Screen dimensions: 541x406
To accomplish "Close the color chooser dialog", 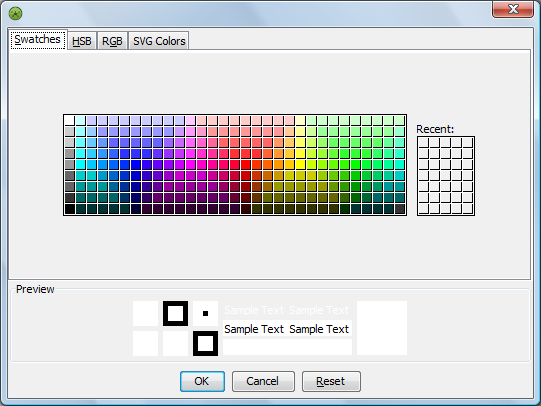I will point(513,9).
